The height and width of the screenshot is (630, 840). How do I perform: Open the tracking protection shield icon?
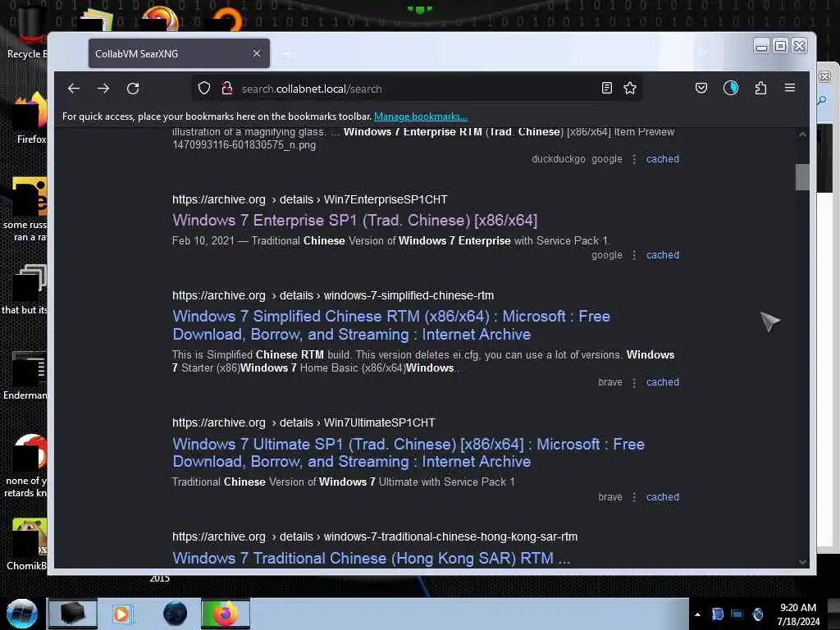click(204, 88)
